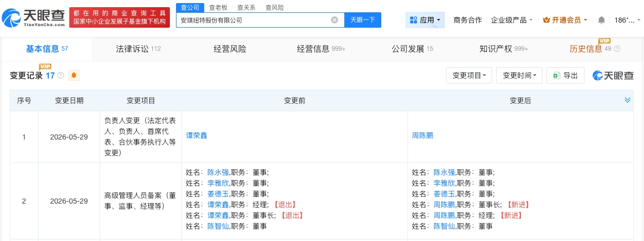
Task: Click the red slogan banner beside logo
Action: [120, 17]
